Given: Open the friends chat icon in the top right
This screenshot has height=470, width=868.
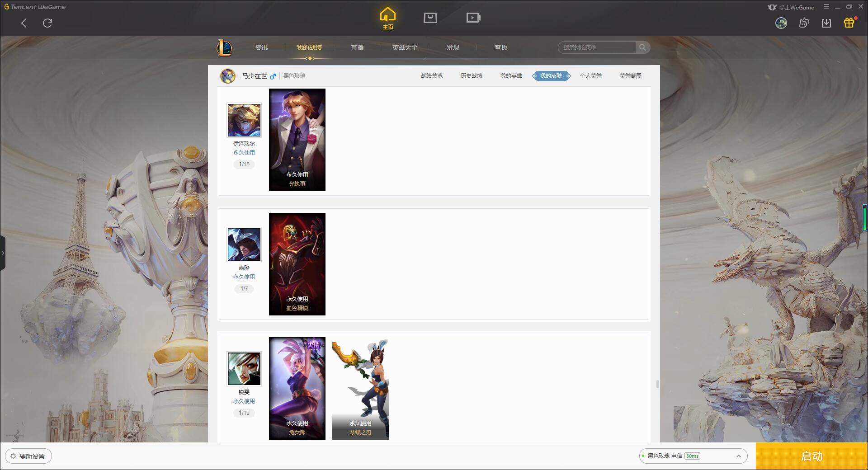Looking at the screenshot, I should 804,23.
